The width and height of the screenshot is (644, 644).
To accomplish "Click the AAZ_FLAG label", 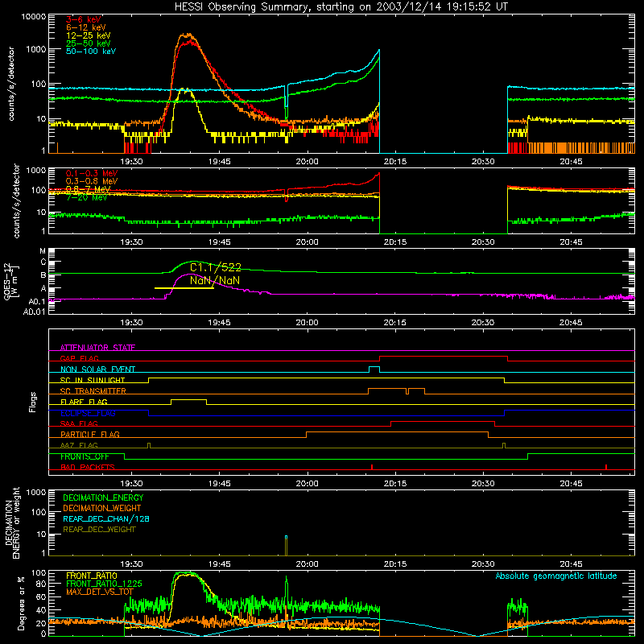I will [x=79, y=445].
